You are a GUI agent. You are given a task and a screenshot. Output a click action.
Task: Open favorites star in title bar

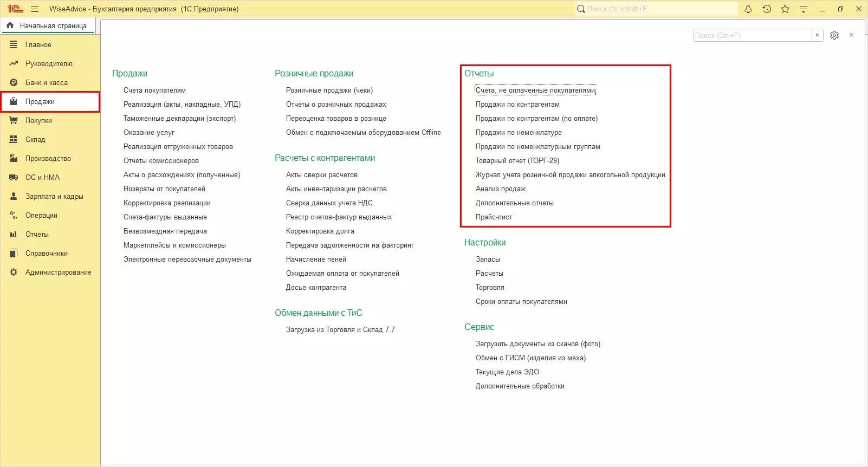785,9
